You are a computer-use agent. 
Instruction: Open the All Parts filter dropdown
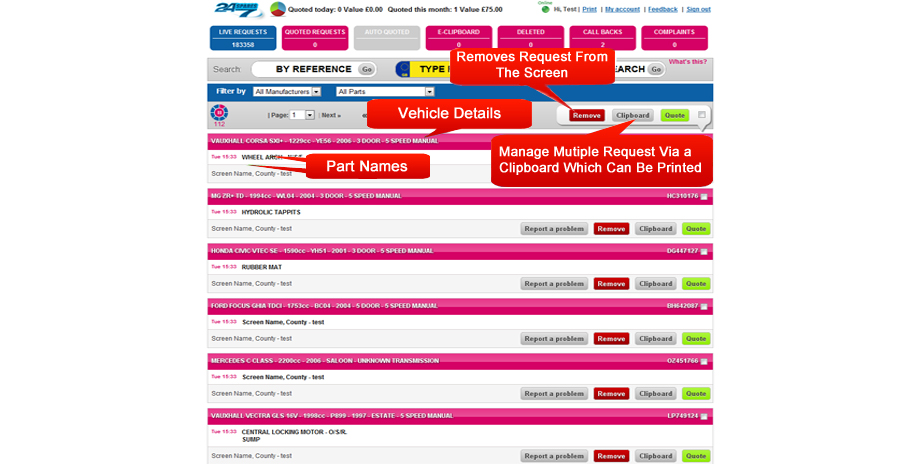385,91
